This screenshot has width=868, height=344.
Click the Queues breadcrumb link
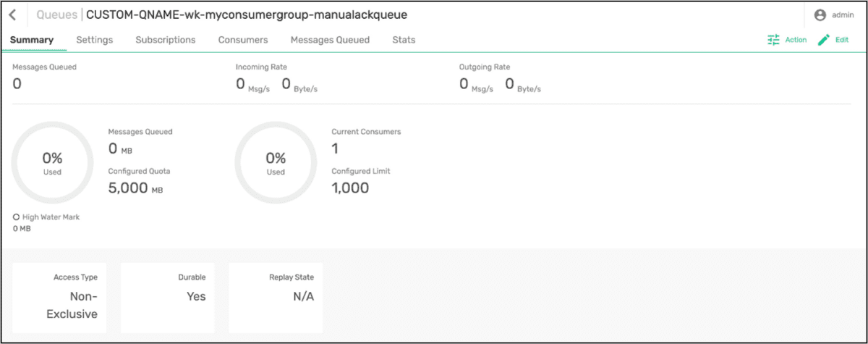click(x=56, y=14)
